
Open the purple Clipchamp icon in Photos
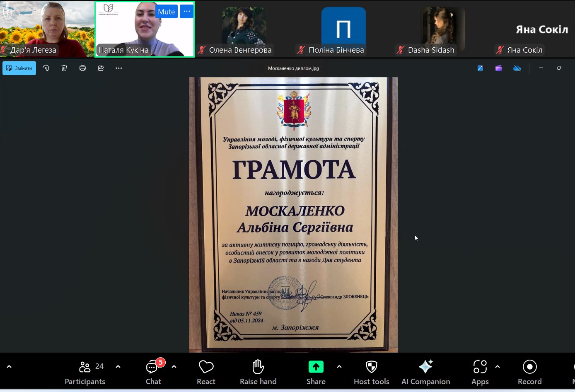[x=498, y=68]
